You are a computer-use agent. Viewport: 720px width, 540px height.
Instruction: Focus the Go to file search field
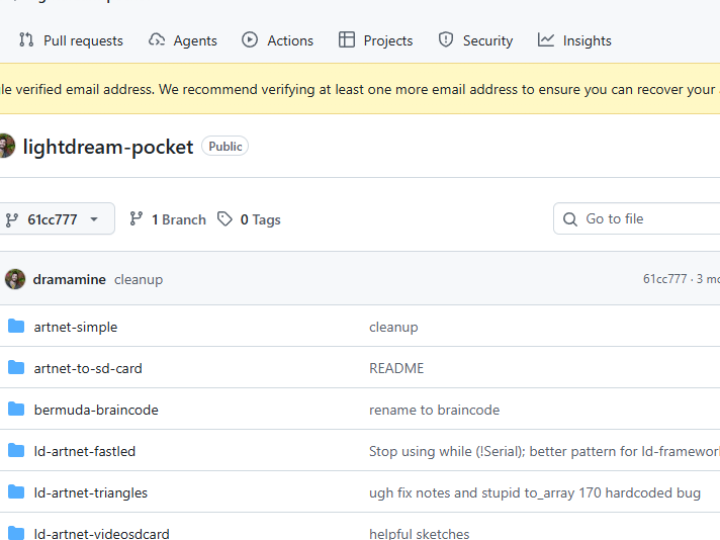640,219
